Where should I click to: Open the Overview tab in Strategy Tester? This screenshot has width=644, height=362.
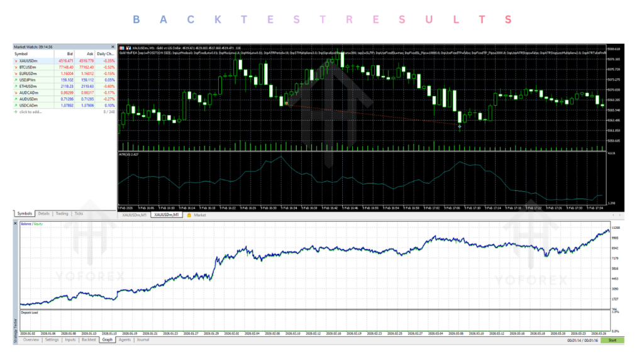click(x=31, y=340)
